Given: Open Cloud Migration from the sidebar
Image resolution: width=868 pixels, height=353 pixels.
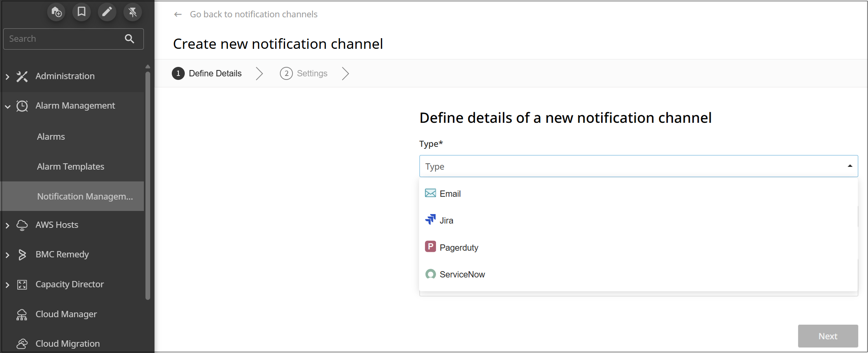Looking at the screenshot, I should (67, 344).
